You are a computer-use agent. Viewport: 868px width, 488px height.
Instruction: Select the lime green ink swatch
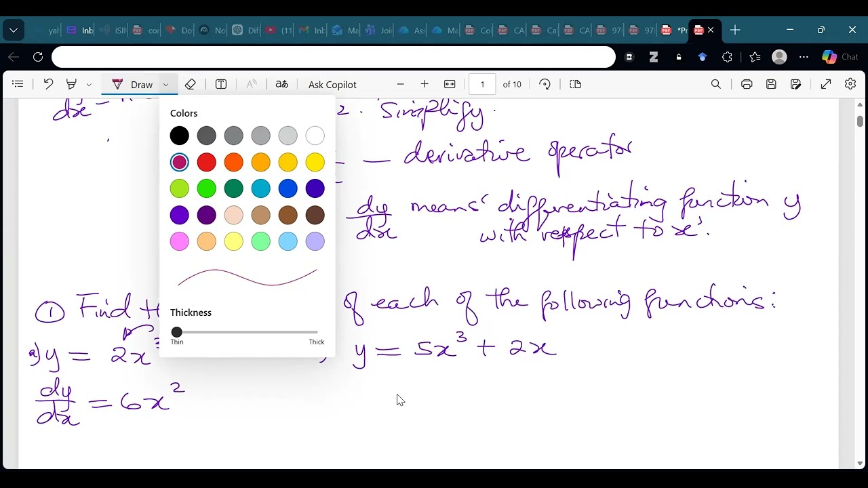click(180, 188)
